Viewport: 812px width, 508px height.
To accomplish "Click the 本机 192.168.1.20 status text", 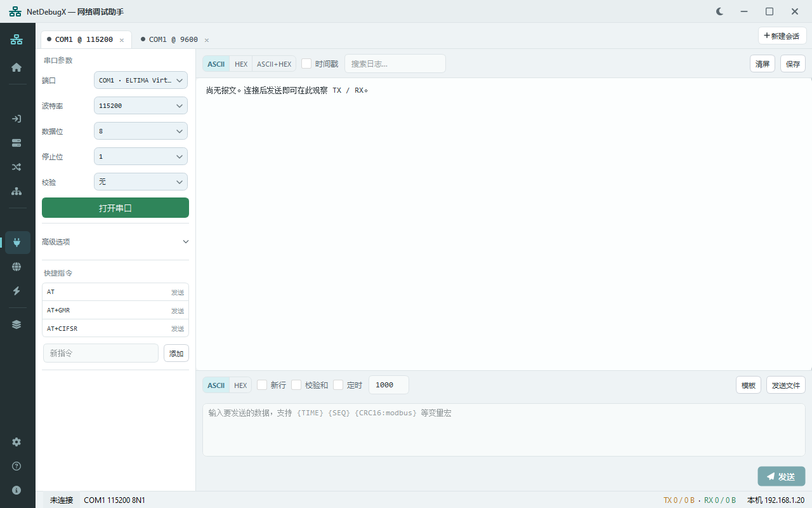I will [776, 500].
